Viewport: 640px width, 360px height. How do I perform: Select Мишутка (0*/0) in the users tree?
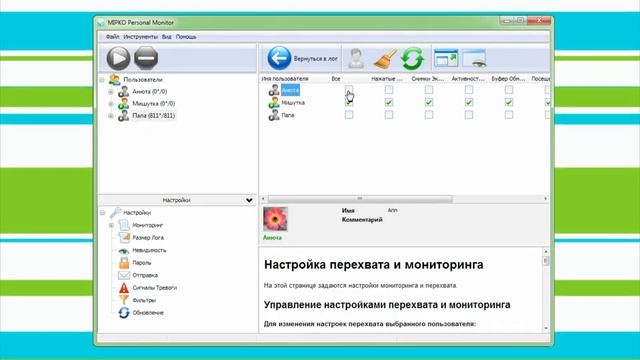(x=153, y=104)
